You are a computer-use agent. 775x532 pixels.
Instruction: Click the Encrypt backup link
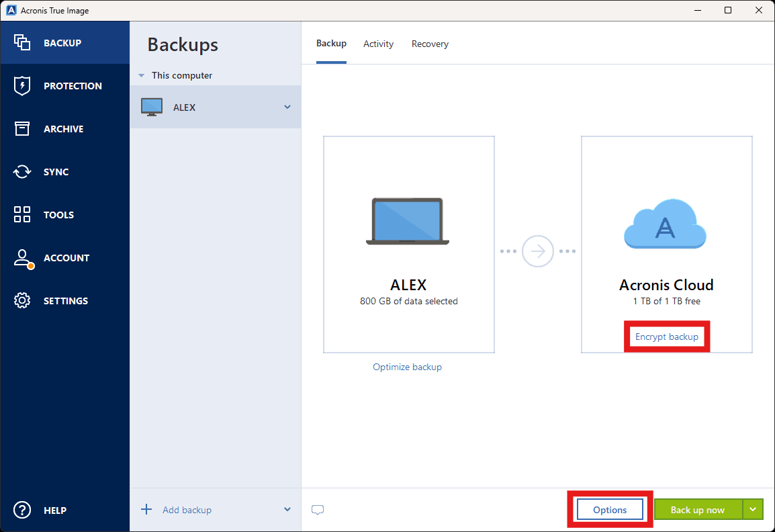point(667,337)
